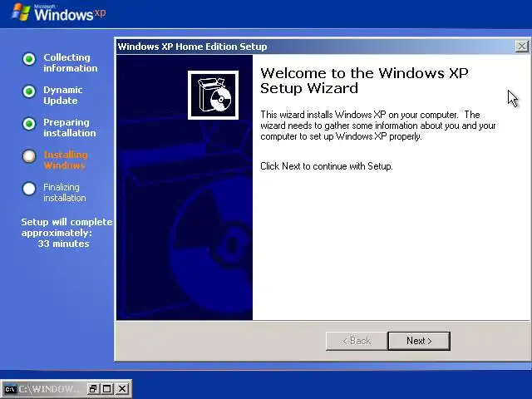
Task: Click the 'Welcome to the Windows XP Setup Wizard' heading
Action: 364,81
